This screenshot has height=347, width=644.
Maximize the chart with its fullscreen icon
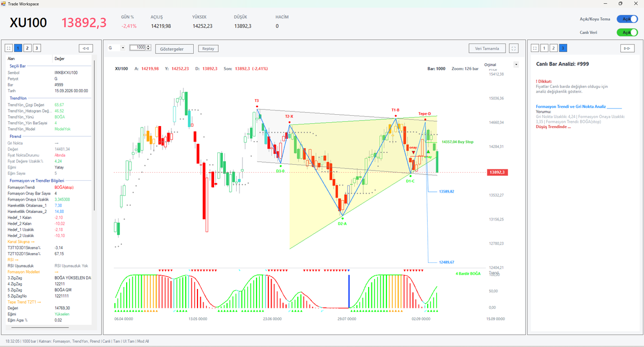[514, 48]
